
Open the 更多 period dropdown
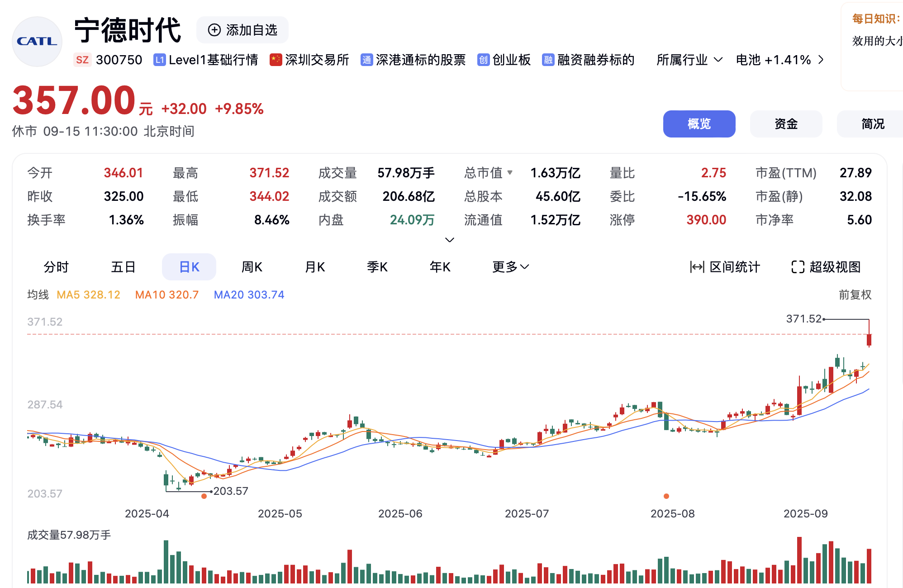pos(510,267)
